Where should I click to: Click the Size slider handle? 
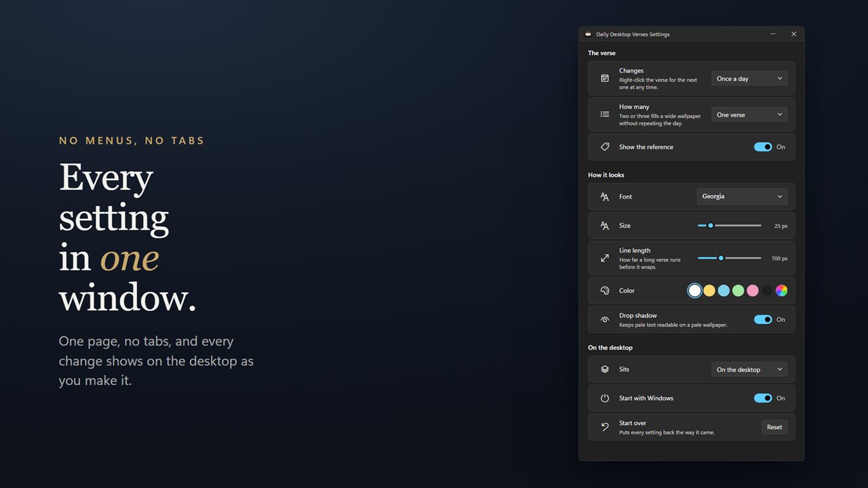[x=711, y=226]
